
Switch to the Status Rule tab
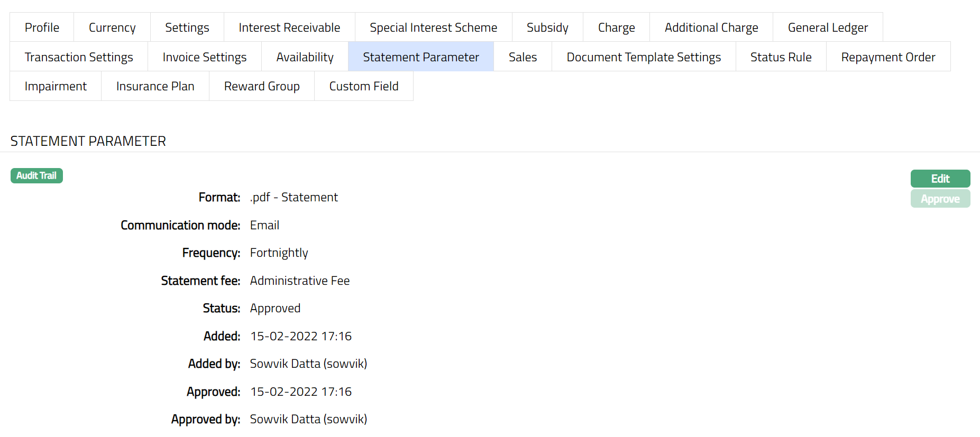[781, 57]
